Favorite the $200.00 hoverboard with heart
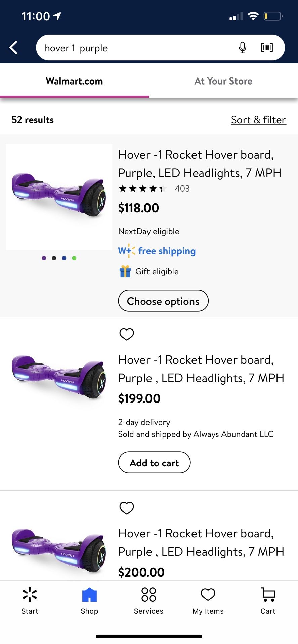Screen dimensions: 298x644 127,508
